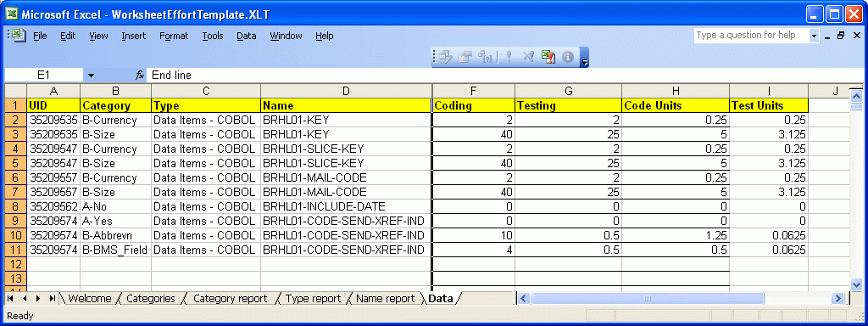Click the A-Yes category cell
Image resolution: width=868 pixels, height=326 pixels.
click(115, 221)
